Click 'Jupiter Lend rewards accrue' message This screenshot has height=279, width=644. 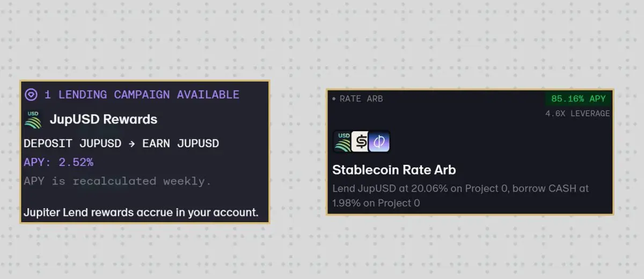(141, 212)
